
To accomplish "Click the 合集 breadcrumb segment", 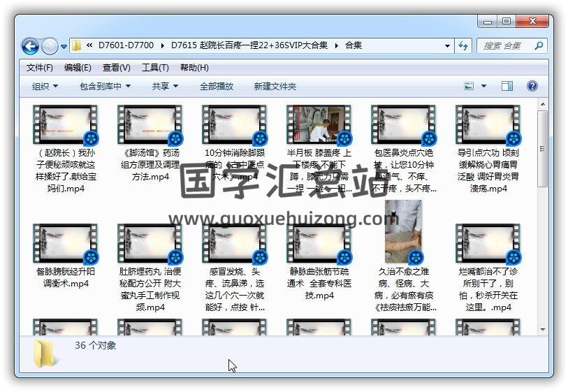I will (x=354, y=45).
